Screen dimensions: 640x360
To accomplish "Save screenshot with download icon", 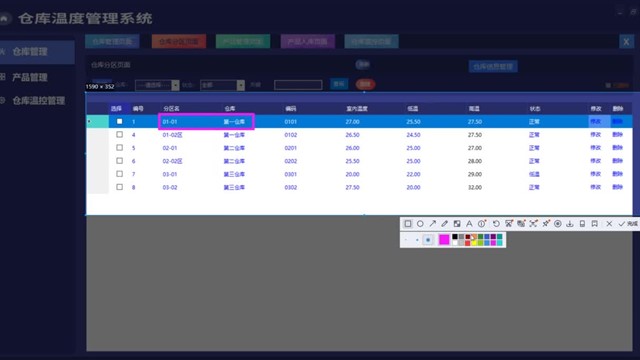I will click(x=570, y=224).
